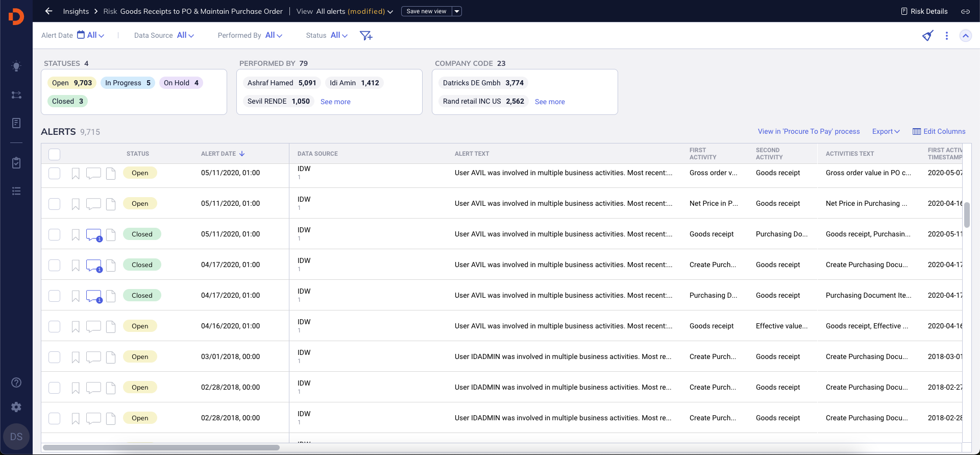Open the document report sidebar icon
The height and width of the screenshot is (455, 980).
tap(16, 123)
